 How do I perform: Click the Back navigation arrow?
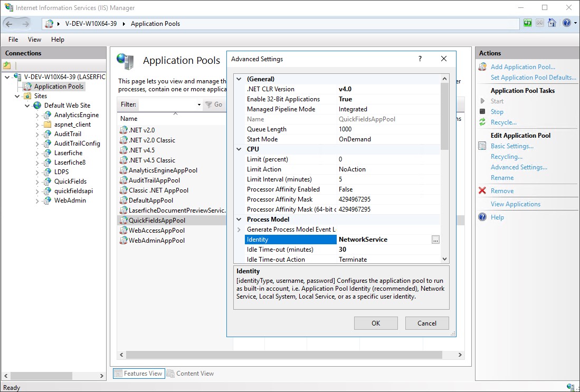[9, 23]
